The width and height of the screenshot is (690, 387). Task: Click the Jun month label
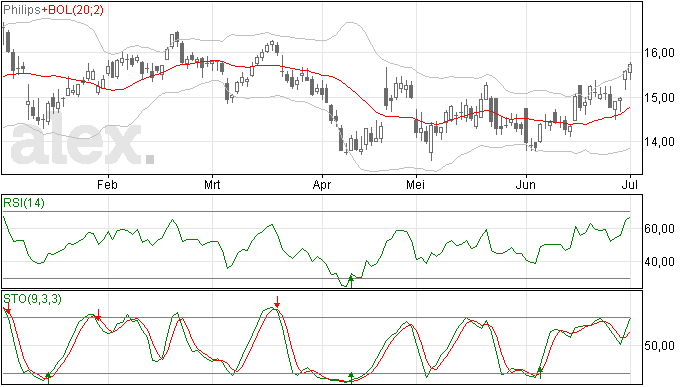pyautogui.click(x=525, y=184)
